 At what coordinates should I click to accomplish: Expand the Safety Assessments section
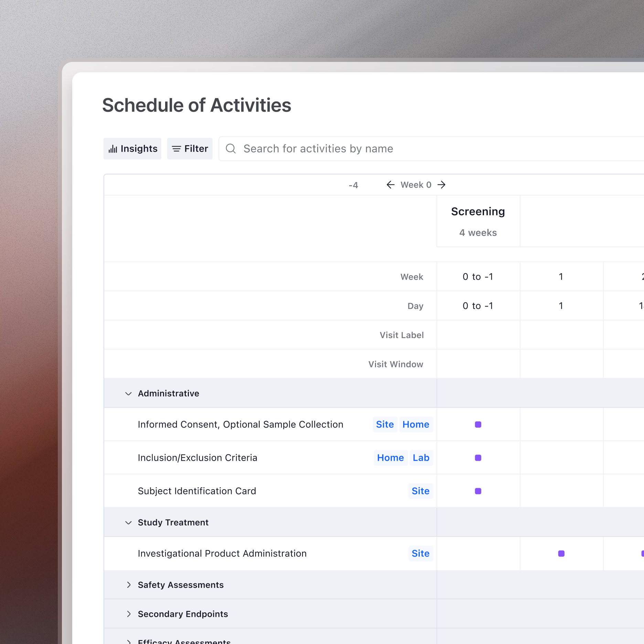(128, 585)
